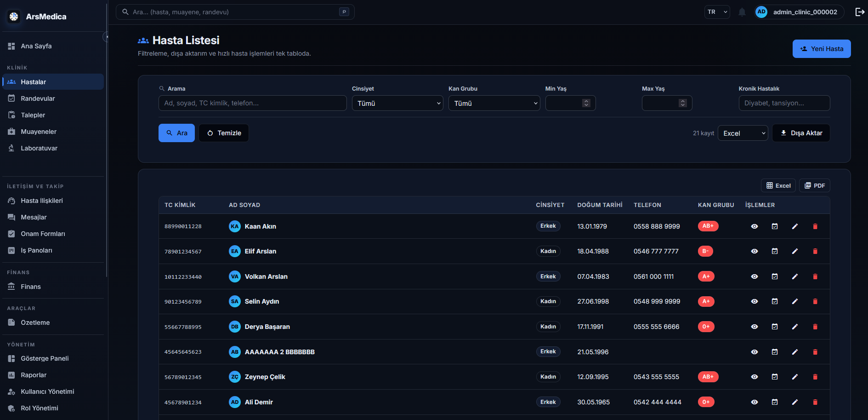
Task: Delete Zeynep Çelik record via trash icon
Action: pos(815,377)
